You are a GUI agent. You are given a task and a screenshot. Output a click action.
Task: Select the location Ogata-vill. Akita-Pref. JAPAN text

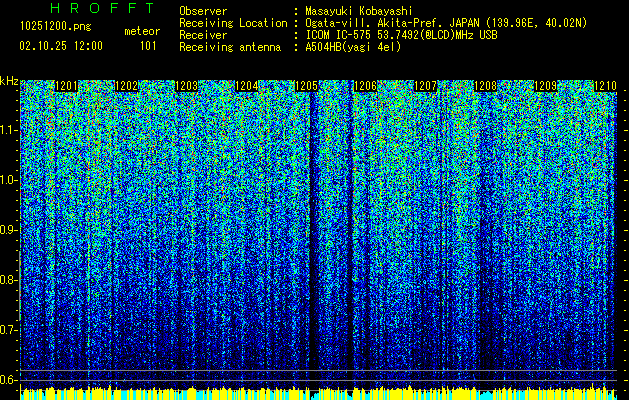[x=446, y=23]
